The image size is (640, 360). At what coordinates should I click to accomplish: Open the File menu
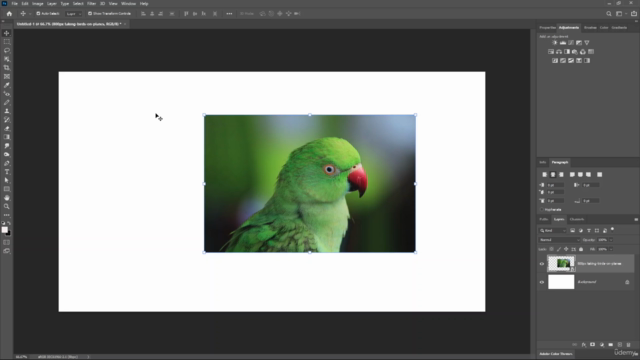click(14, 4)
